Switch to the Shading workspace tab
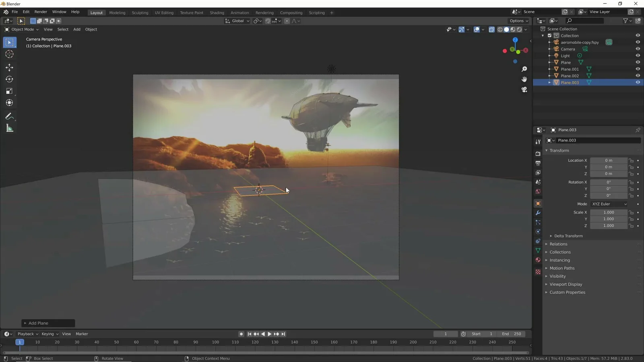 coord(217,12)
